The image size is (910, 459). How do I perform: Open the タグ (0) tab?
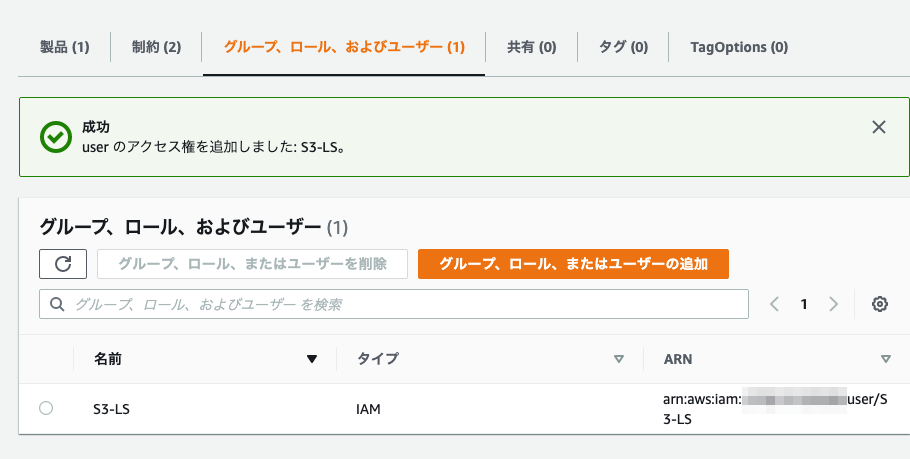[623, 47]
